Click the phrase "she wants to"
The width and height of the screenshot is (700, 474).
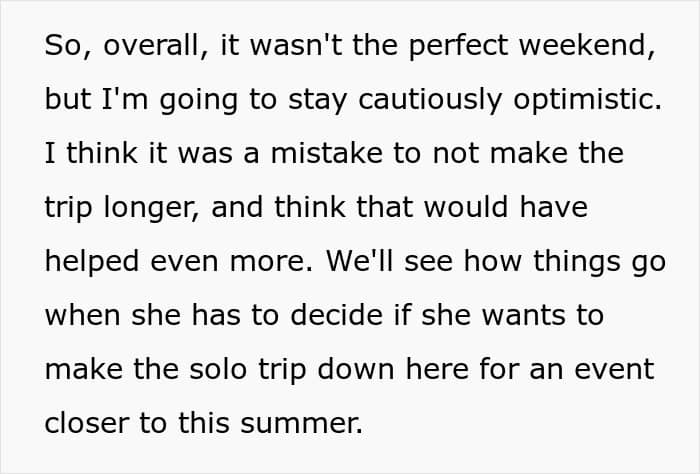point(512,315)
